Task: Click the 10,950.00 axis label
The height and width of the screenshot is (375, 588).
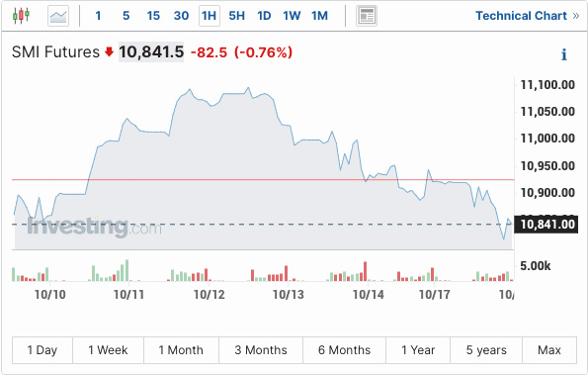Action: [547, 165]
